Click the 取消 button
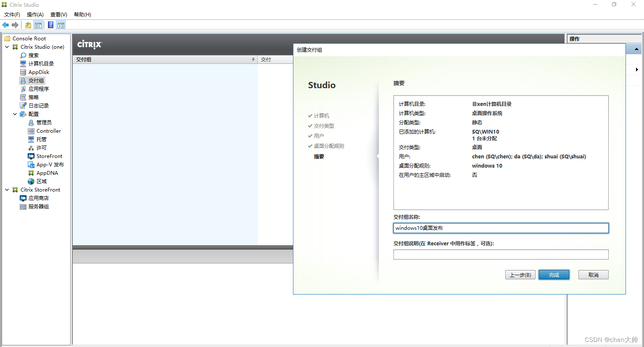The width and height of the screenshot is (644, 347). 594,275
